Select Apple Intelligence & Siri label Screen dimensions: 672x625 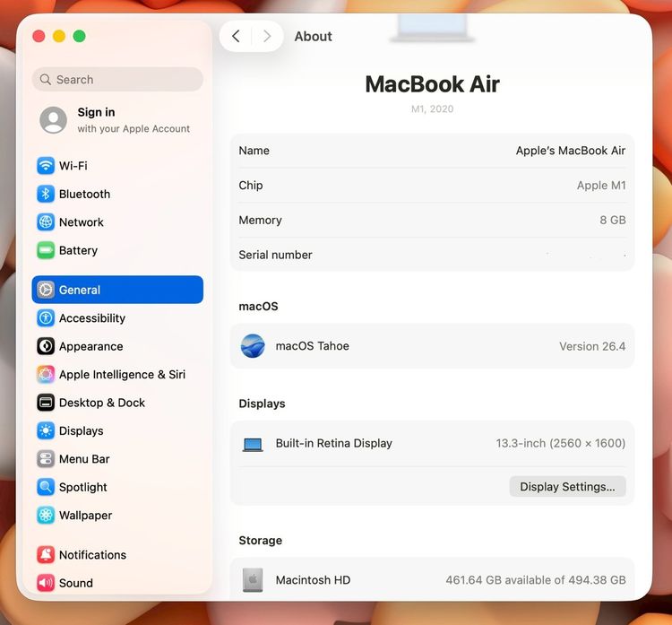[x=122, y=375]
